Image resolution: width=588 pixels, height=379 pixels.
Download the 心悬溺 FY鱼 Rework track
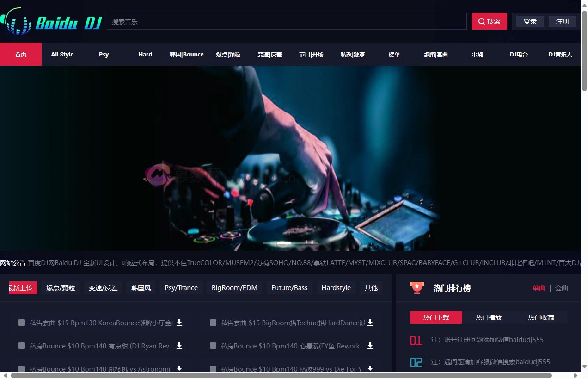tap(370, 346)
